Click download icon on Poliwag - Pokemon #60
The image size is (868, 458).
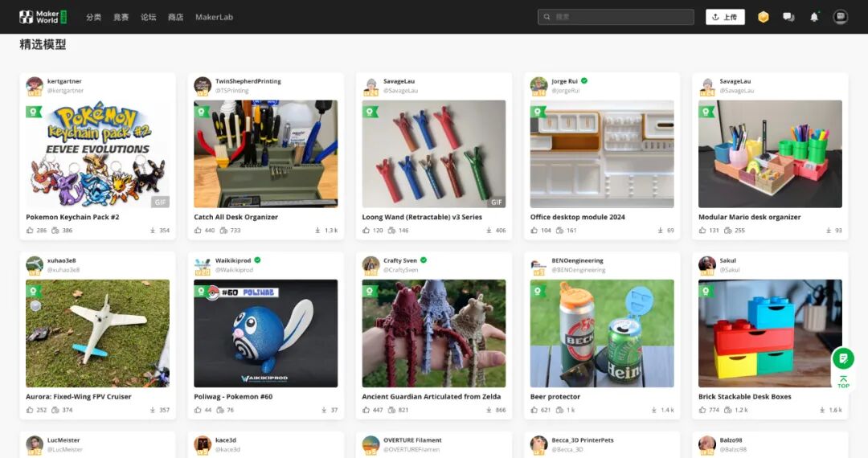[x=325, y=410]
